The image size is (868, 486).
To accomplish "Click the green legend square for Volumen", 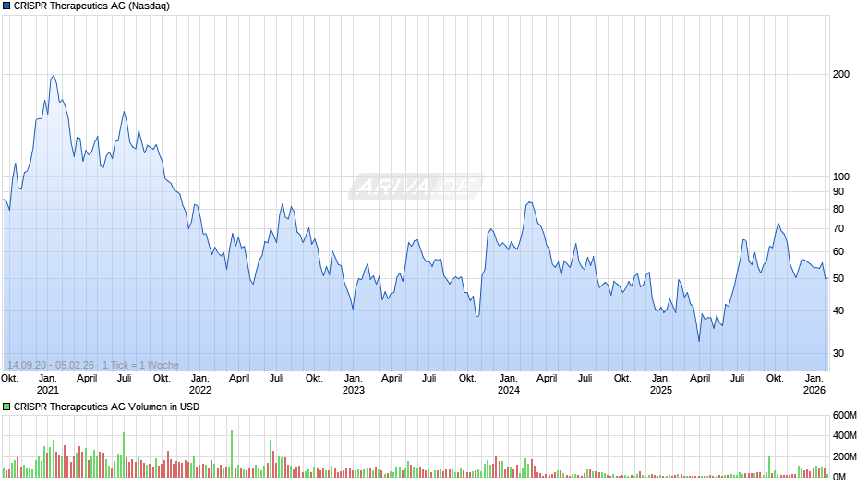I will [6, 407].
